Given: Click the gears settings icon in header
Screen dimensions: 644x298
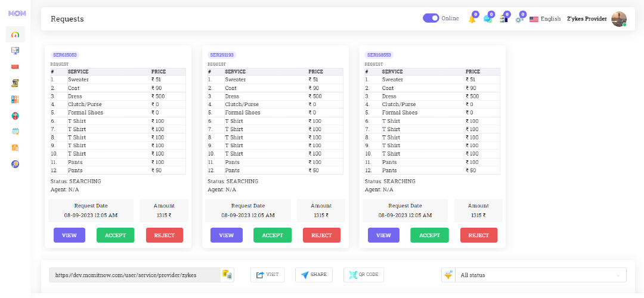Looking at the screenshot, I should [x=519, y=19].
